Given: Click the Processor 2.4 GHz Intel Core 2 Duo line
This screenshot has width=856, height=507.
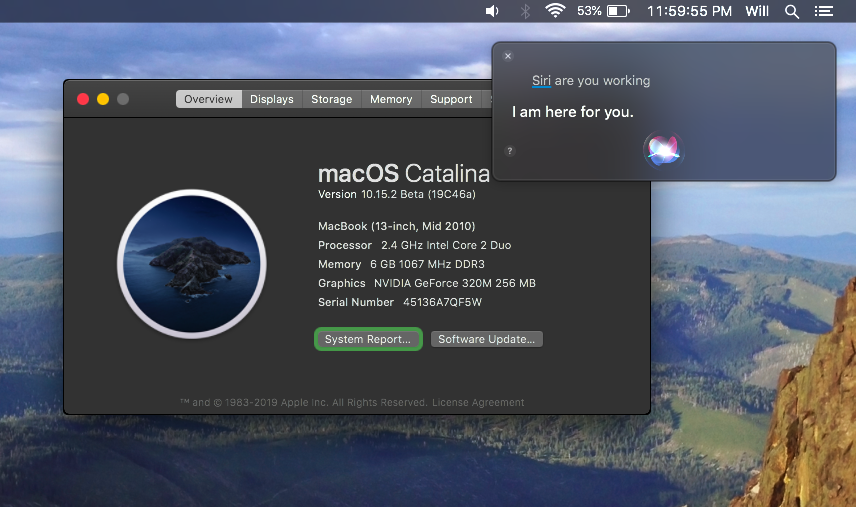Looking at the screenshot, I should click(414, 245).
